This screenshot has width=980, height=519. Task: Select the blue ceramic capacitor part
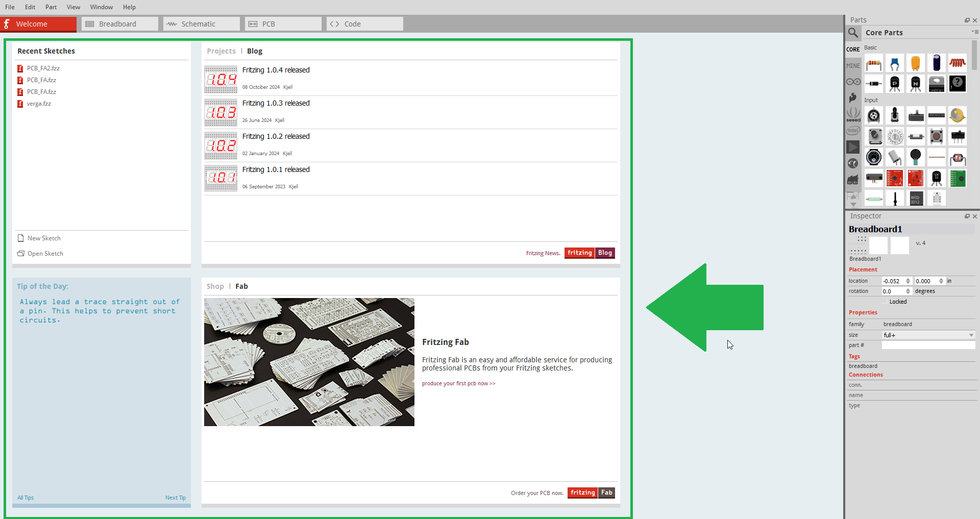[895, 63]
